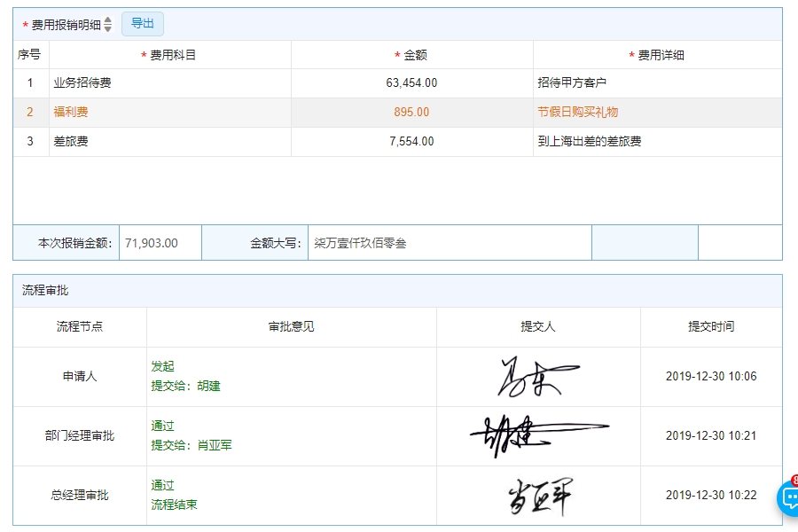Viewport: 798px width, 532px height.
Task: Toggle the 费用报销明细 sort arrows
Action: coord(107,24)
